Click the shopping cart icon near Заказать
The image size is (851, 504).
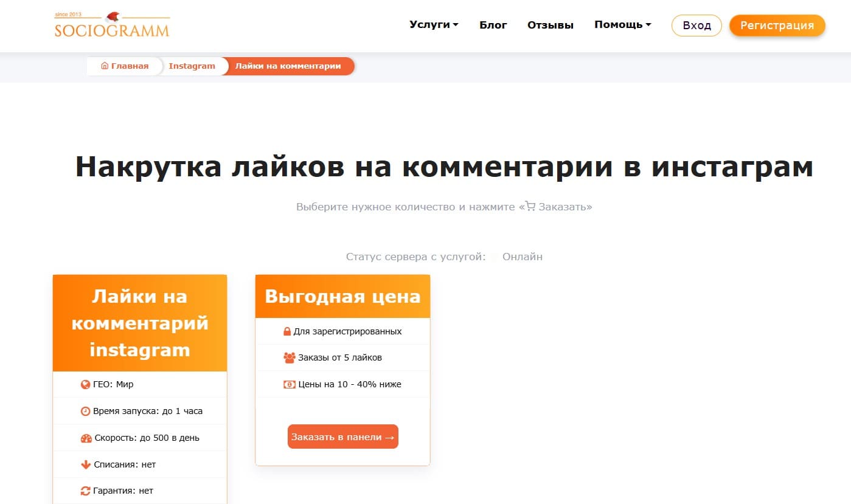[x=530, y=206]
